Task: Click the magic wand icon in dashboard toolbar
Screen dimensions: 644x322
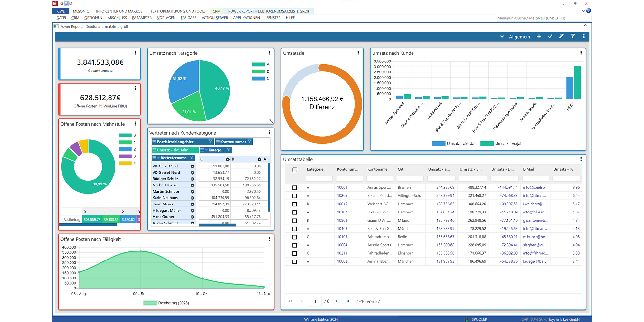Action: 562,37
